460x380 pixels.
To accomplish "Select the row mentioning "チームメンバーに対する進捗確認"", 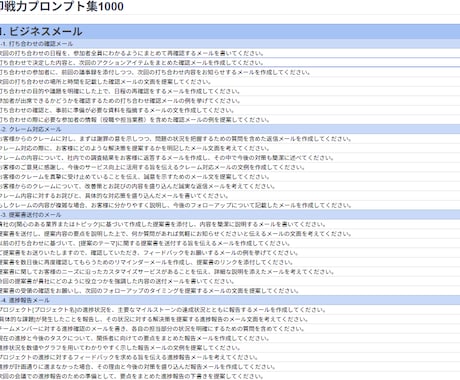I will [230, 329].
